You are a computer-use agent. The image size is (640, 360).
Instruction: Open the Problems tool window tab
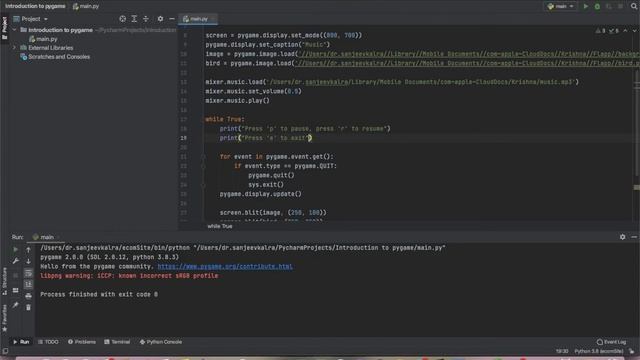[82, 342]
